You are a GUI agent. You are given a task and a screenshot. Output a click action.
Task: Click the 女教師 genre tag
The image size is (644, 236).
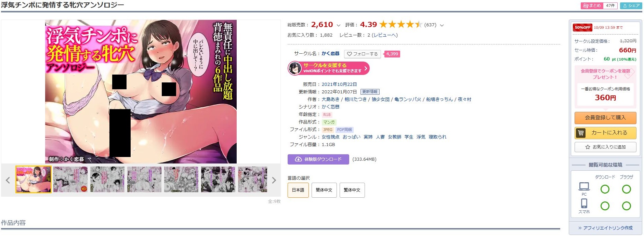pyautogui.click(x=395, y=137)
